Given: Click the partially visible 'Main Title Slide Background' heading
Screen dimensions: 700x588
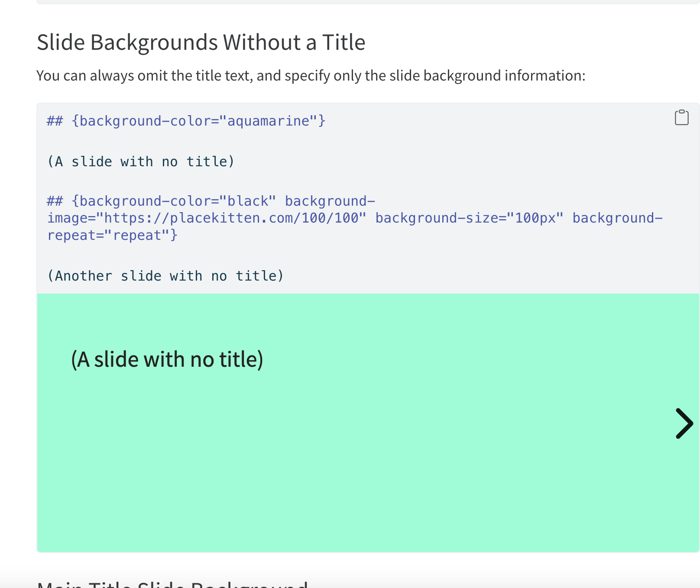Looking at the screenshot, I should point(172,584).
